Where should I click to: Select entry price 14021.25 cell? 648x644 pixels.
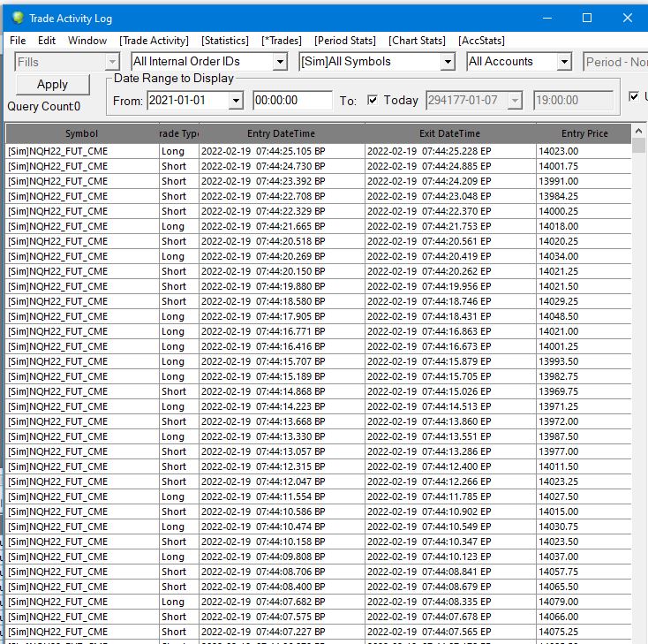[584, 271]
